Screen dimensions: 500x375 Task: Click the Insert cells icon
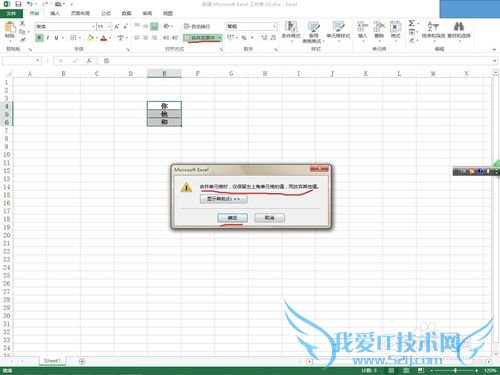pyautogui.click(x=362, y=27)
